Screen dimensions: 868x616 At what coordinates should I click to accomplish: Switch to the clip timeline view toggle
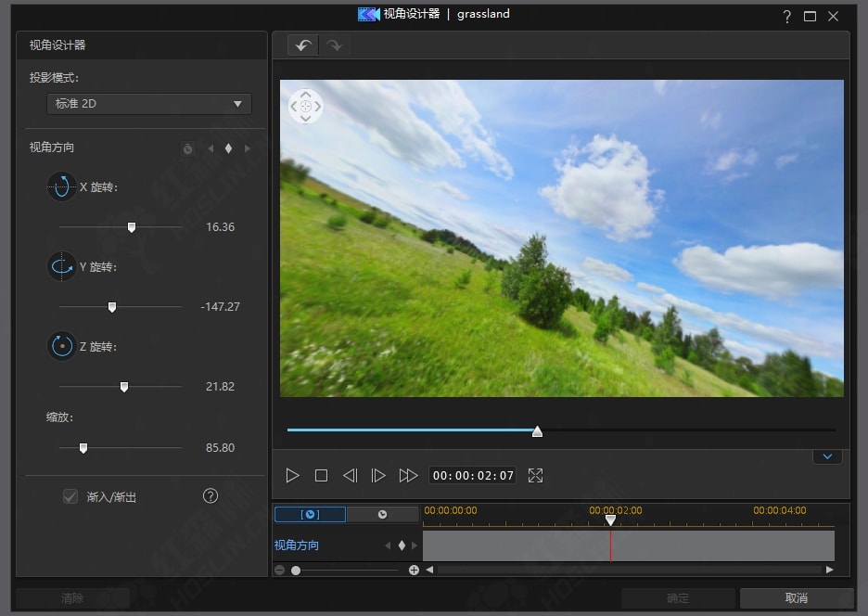310,514
